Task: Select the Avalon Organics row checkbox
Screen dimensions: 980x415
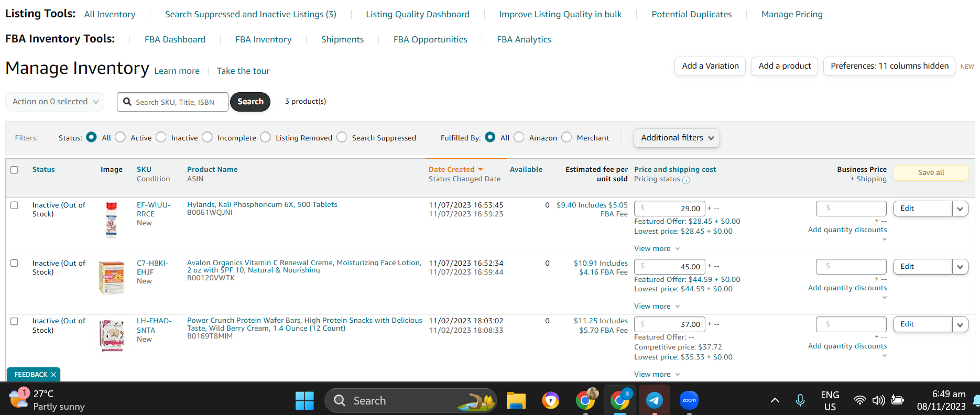Action: tap(15, 264)
